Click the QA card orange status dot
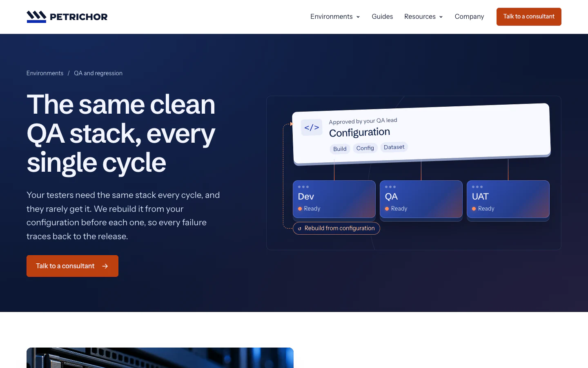588x368 pixels. click(387, 209)
